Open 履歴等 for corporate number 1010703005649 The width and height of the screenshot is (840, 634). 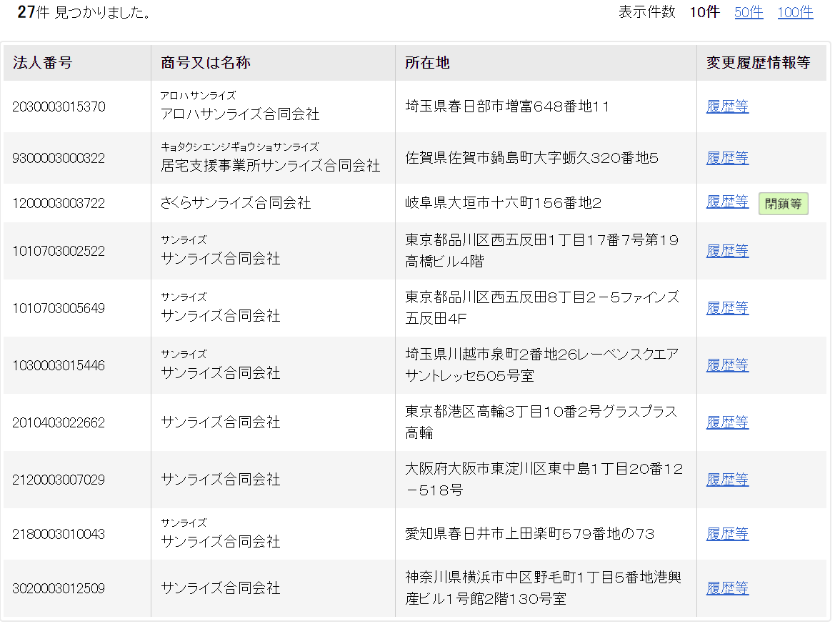coord(727,307)
